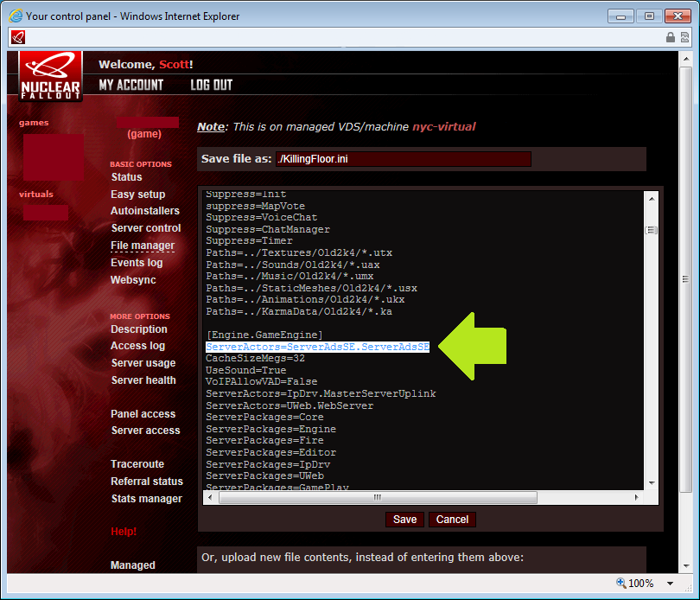Click the Save file as filename field
The height and width of the screenshot is (600, 700).
click(x=403, y=159)
